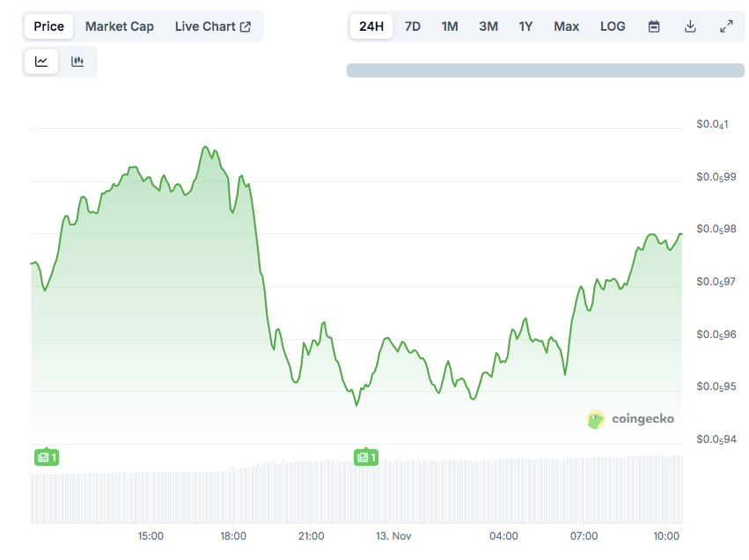
Task: Set chart range to 3M
Action: coord(488,26)
